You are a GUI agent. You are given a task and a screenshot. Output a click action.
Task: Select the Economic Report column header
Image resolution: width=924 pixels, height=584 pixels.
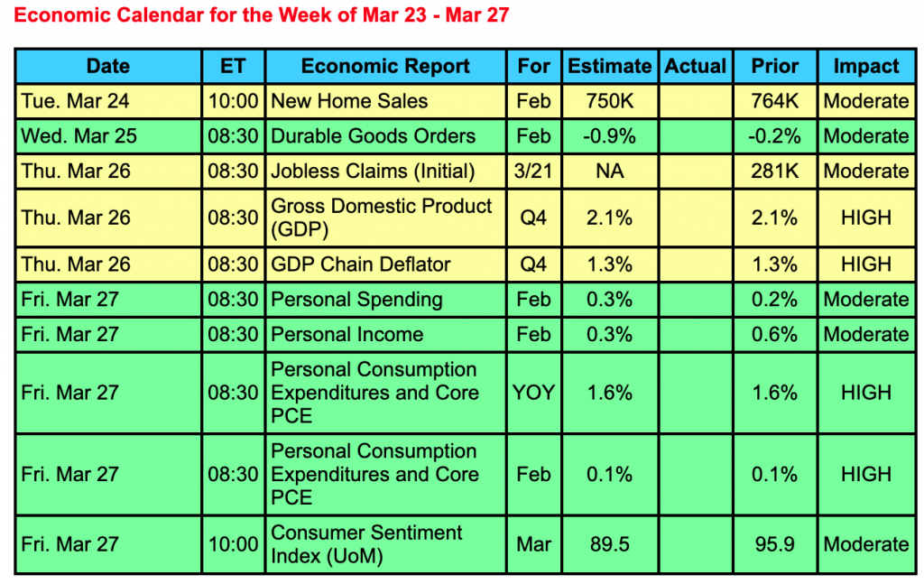[385, 66]
